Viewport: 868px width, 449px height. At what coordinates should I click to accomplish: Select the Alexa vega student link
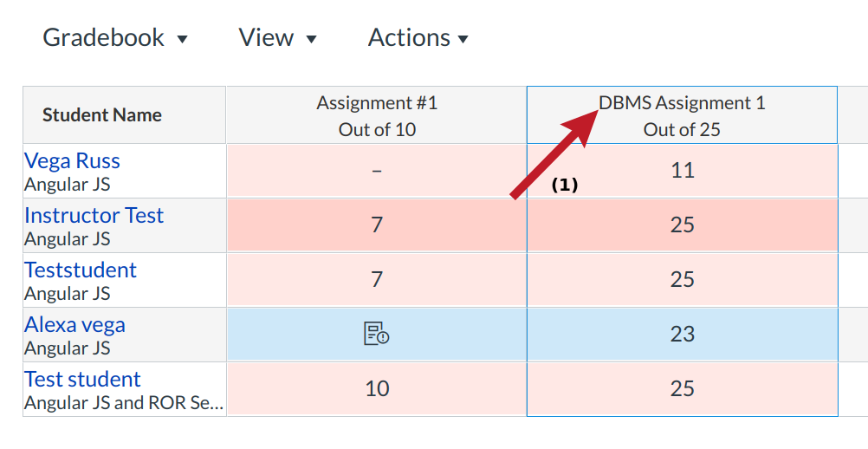coord(74,324)
